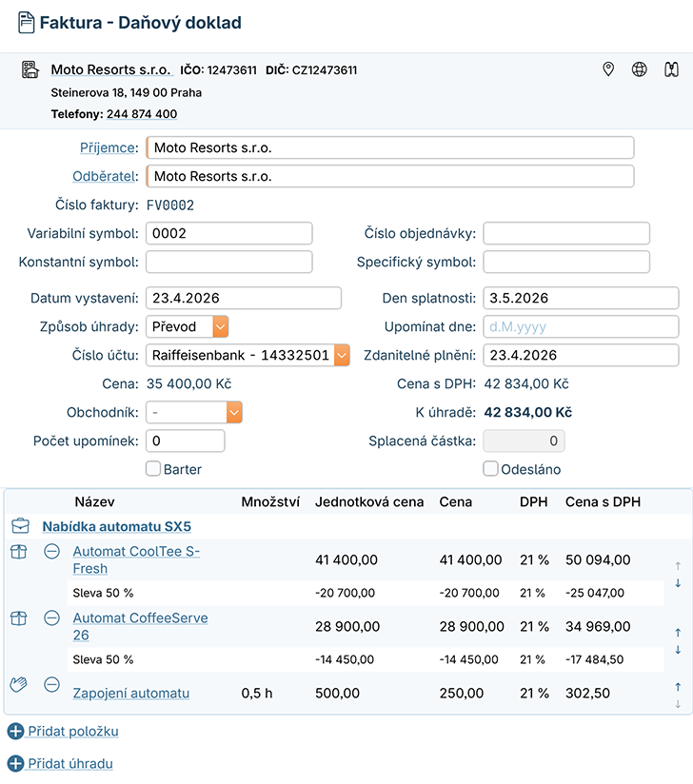Screen dimensions: 693x784
Task: Click the map pin location icon
Action: (608, 69)
